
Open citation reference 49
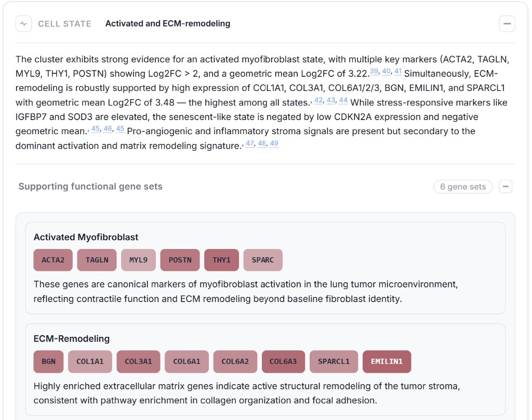pos(274,143)
